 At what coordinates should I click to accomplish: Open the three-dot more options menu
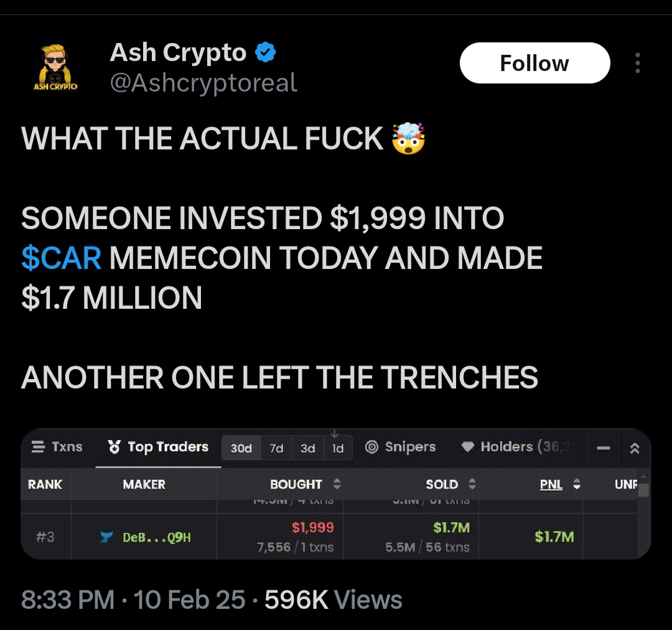coord(637,63)
